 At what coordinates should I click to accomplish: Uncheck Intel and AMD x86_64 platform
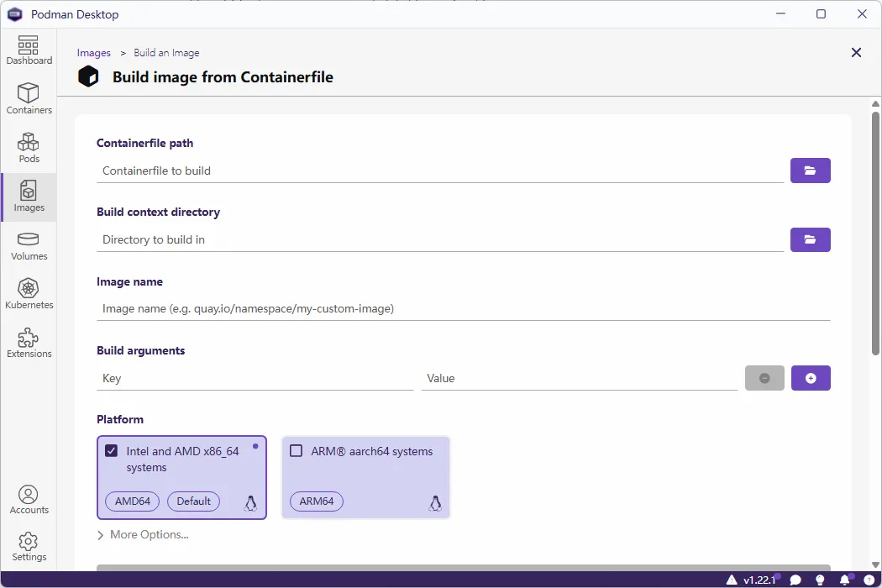click(111, 451)
